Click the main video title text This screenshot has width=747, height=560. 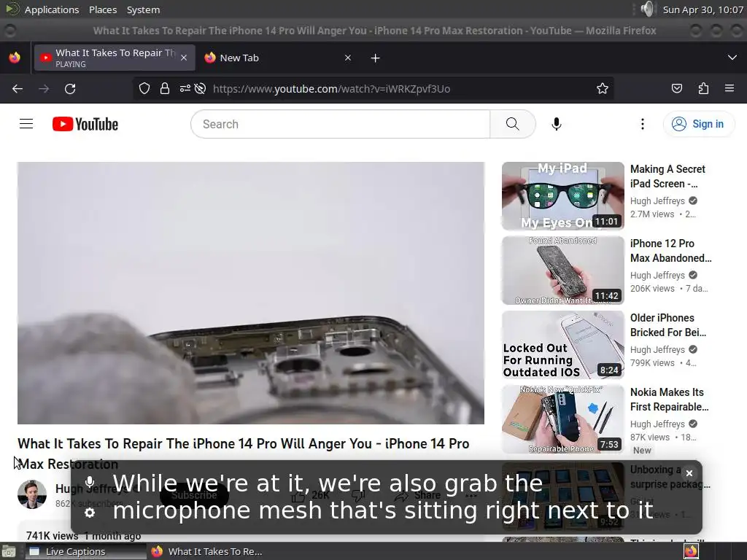244,454
